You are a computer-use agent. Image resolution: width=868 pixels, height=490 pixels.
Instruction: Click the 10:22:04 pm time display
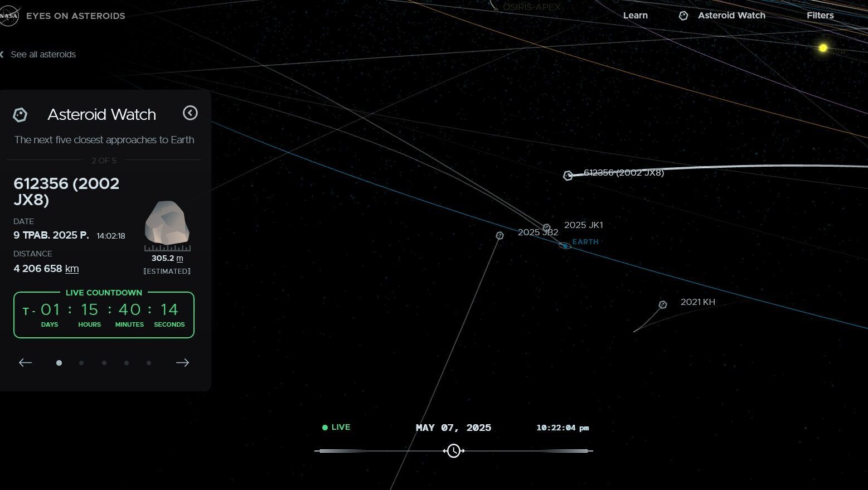pos(562,428)
